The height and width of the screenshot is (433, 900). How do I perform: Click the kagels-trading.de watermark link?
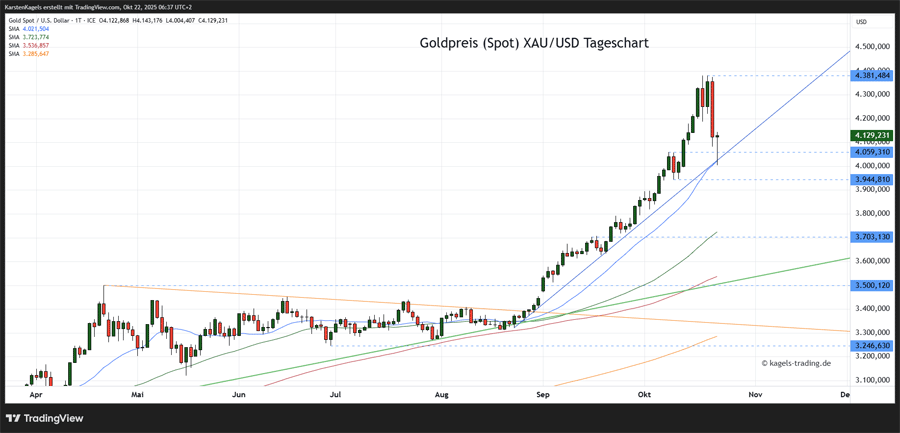click(796, 363)
